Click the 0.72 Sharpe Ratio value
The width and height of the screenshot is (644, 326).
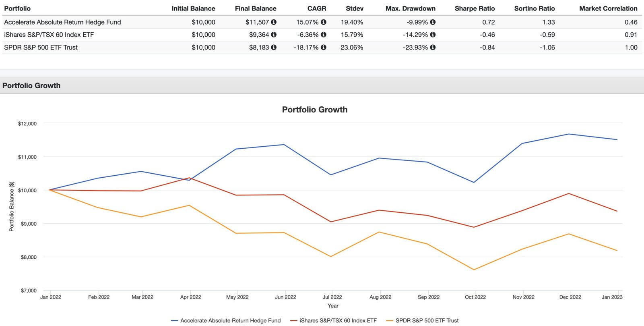click(488, 22)
